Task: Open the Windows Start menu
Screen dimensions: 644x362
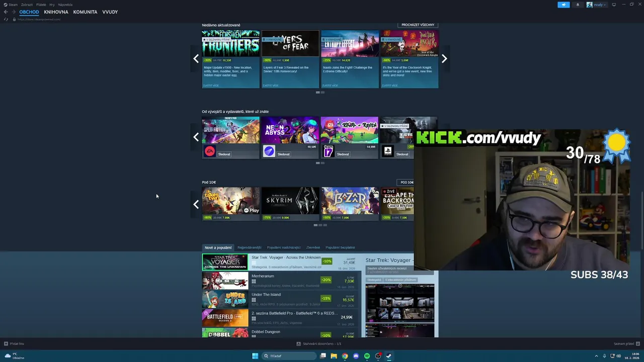Action: pos(255,356)
